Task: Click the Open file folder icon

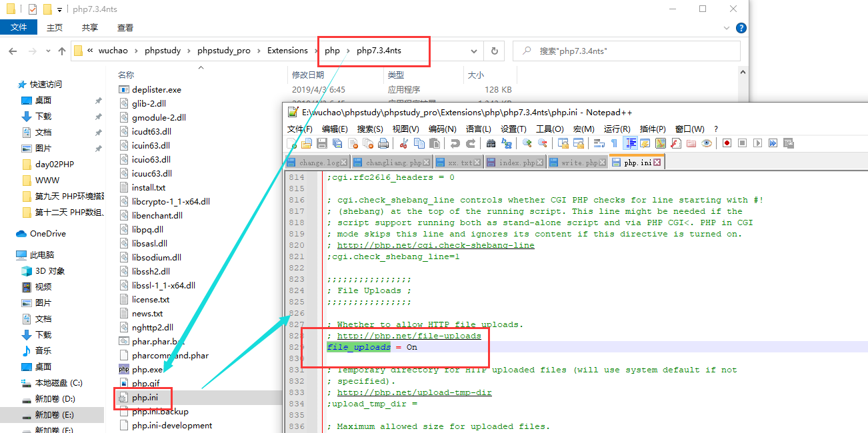Action: point(307,143)
